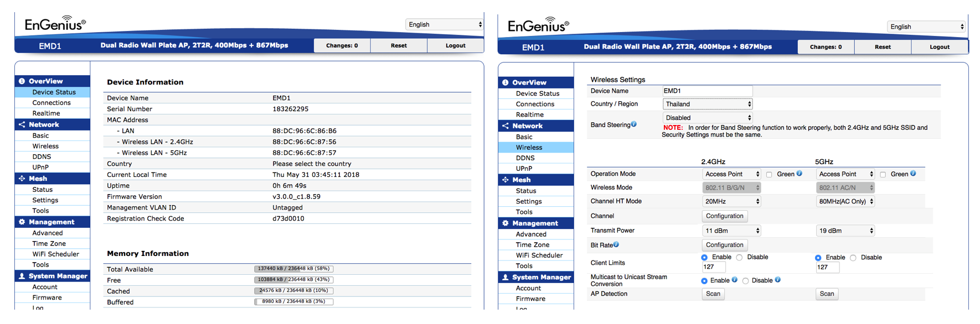Select Disable for 5GHz Client Limits

[853, 258]
